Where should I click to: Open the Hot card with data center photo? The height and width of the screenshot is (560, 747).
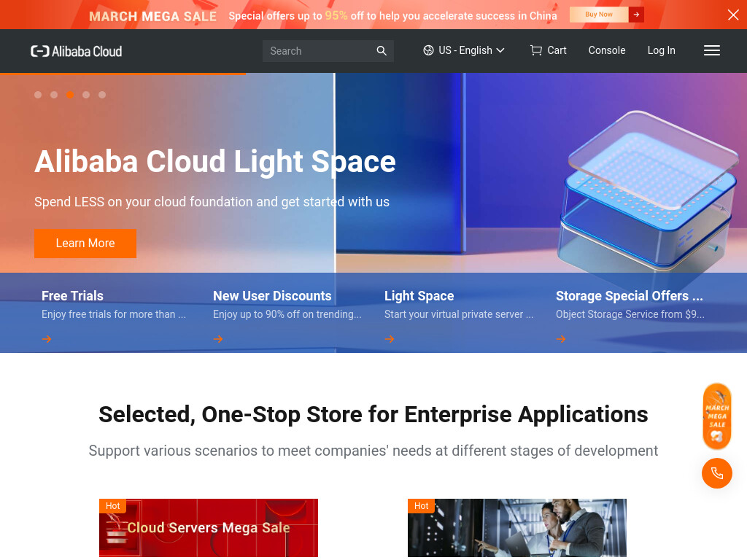[517, 528]
